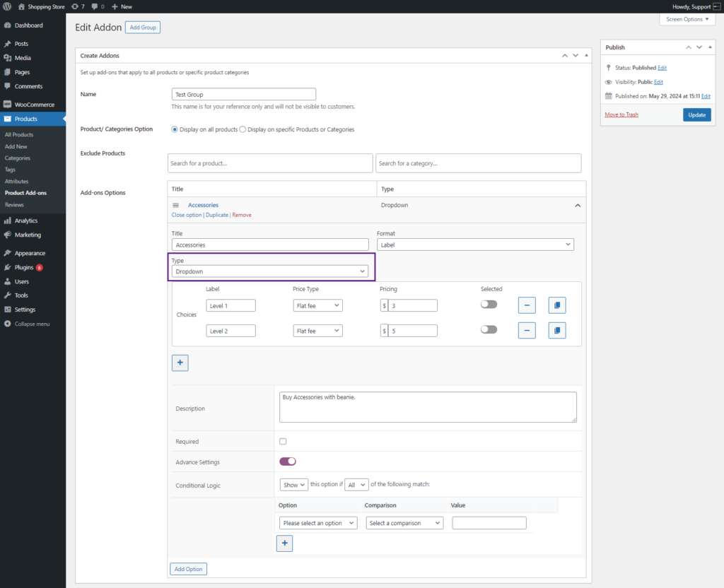Screen dimensions: 724x588
Task: Open the Format Label dropdown
Action: [475, 245]
